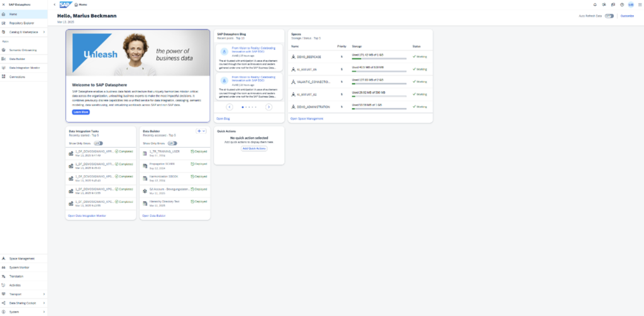Click the help question mark icon
This screenshot has width=644, height=316.
[621, 4]
